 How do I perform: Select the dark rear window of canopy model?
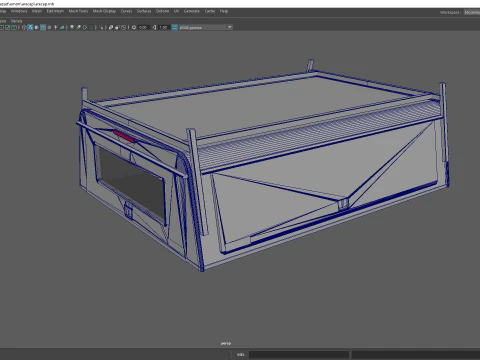(x=133, y=183)
